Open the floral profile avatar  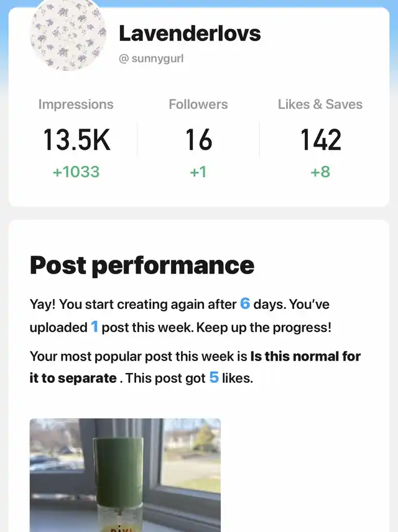pos(68,34)
